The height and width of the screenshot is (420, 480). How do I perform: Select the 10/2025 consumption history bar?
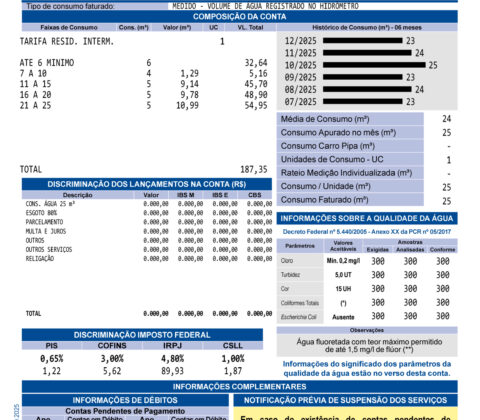pyautogui.click(x=374, y=65)
